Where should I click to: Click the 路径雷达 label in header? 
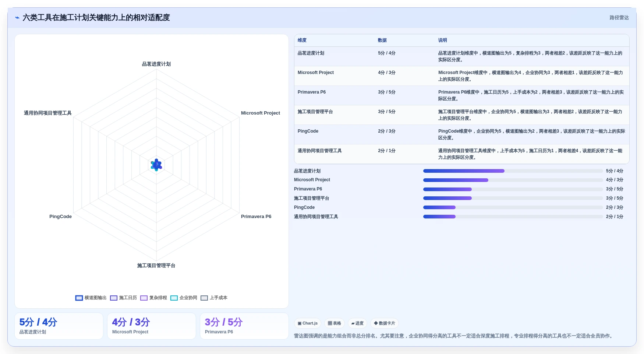point(619,18)
